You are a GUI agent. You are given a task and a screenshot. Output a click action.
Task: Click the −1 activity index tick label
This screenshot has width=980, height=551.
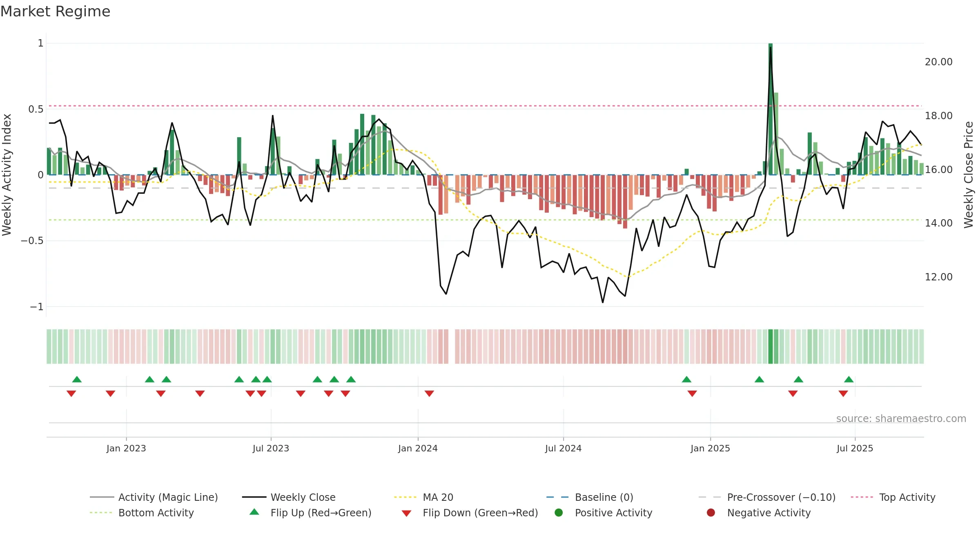37,307
